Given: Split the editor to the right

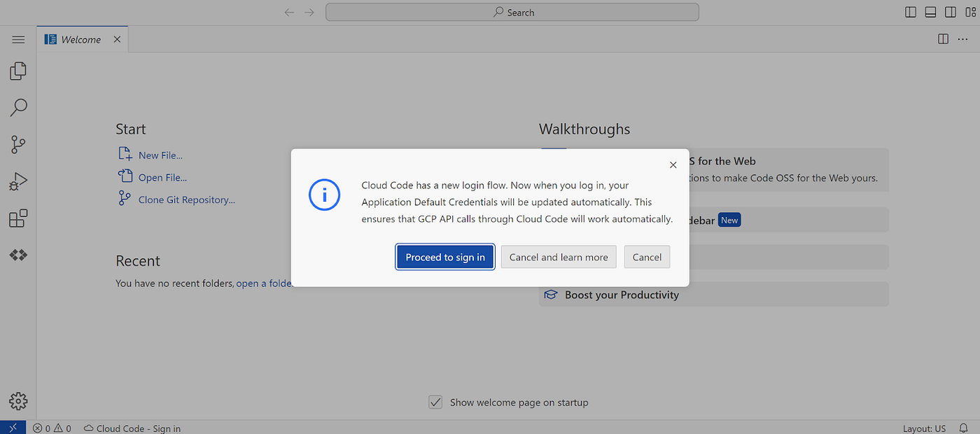Looking at the screenshot, I should click(x=943, y=39).
